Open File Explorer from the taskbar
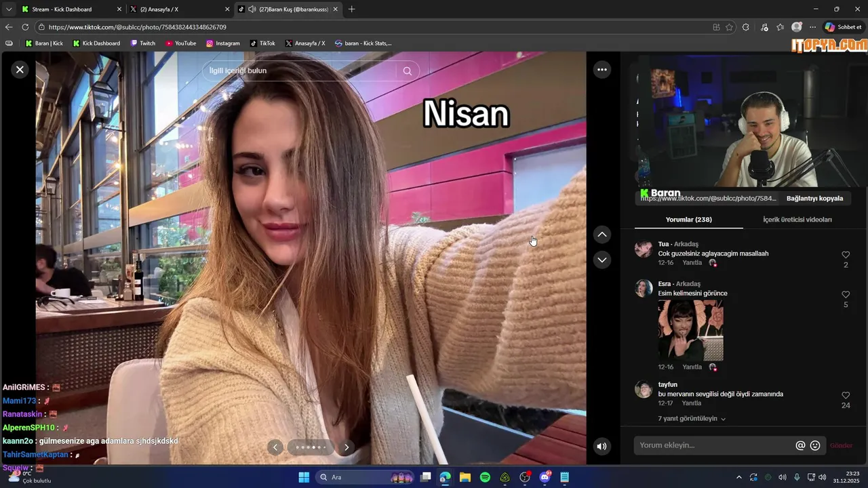The height and width of the screenshot is (488, 868). [x=465, y=477]
